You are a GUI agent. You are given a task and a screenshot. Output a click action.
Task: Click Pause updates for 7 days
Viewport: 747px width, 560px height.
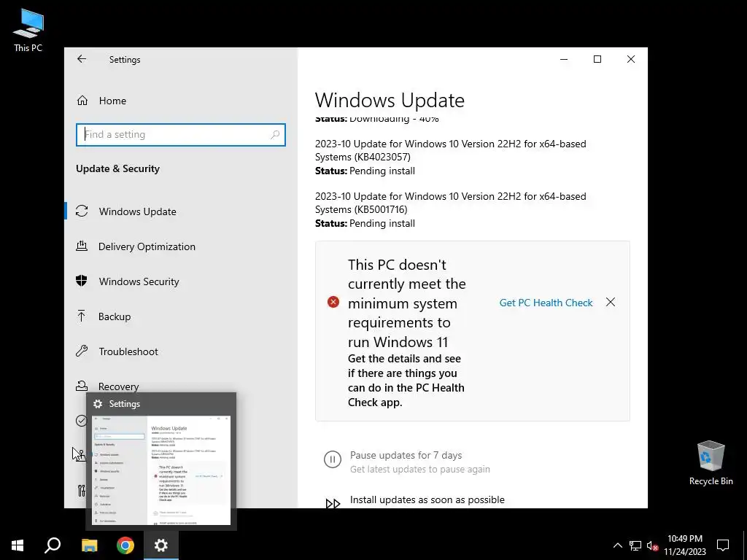coord(406,455)
